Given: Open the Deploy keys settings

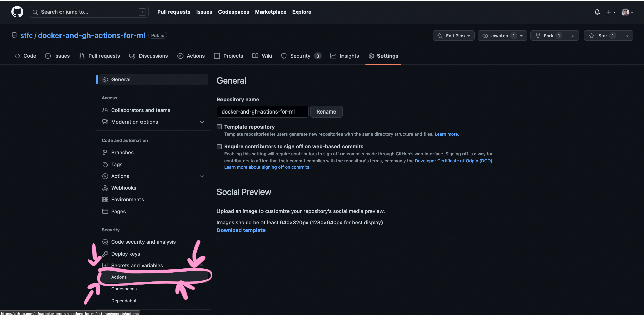Looking at the screenshot, I should point(126,254).
